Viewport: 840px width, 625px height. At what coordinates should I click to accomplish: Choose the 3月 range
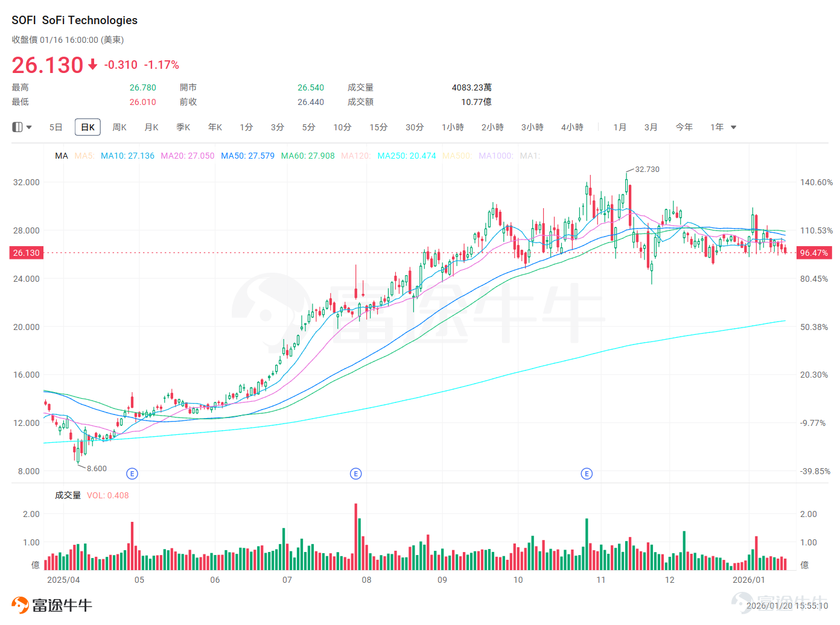click(x=651, y=127)
